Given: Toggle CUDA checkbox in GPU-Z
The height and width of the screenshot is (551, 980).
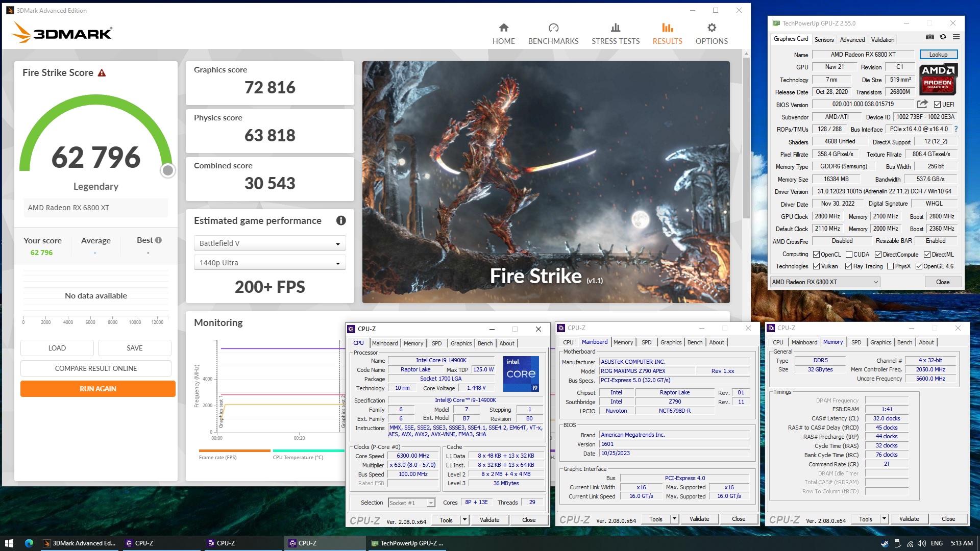Looking at the screenshot, I should tap(849, 255).
